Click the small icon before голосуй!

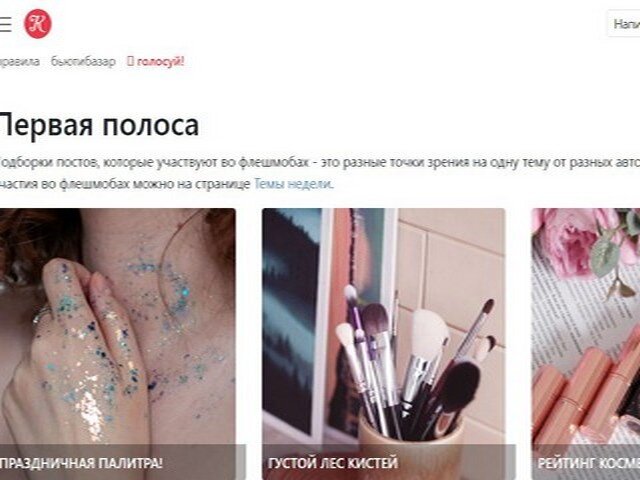pos(130,62)
